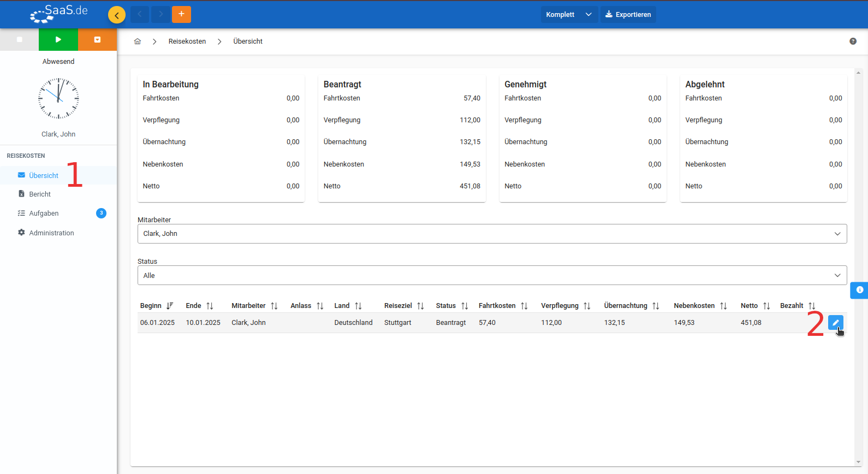Click the gray stop button
The image size is (868, 474).
click(20, 39)
